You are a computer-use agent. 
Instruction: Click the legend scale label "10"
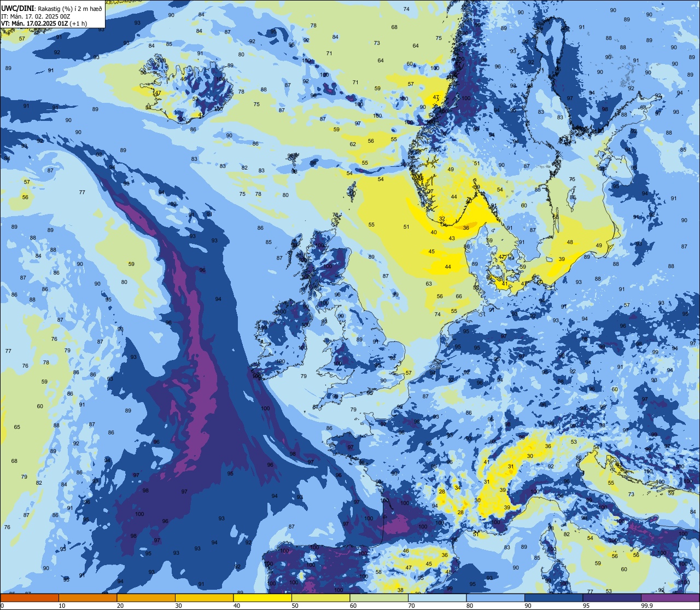[x=62, y=606]
